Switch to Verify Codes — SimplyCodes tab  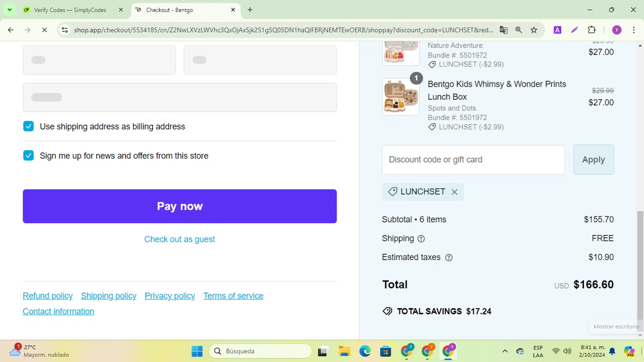tap(70, 10)
